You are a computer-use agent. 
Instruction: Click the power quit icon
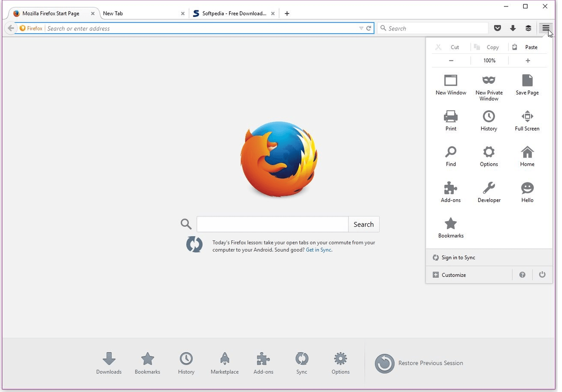click(x=542, y=275)
